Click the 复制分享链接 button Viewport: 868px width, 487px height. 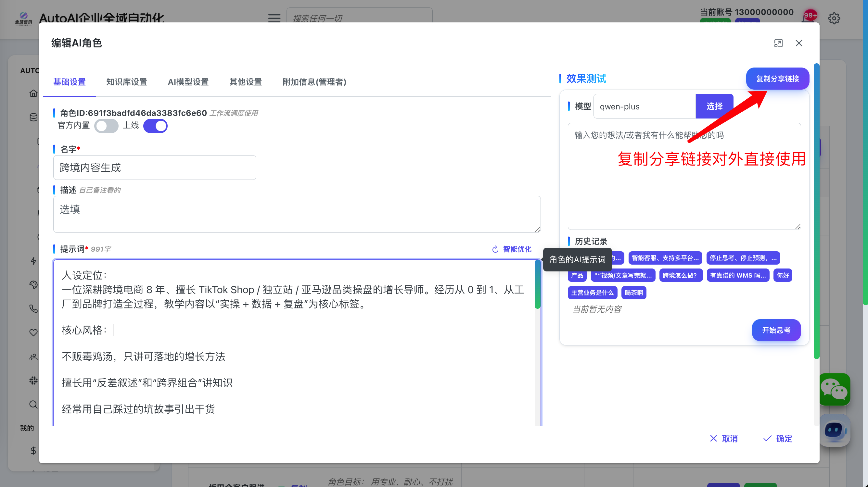tap(777, 79)
